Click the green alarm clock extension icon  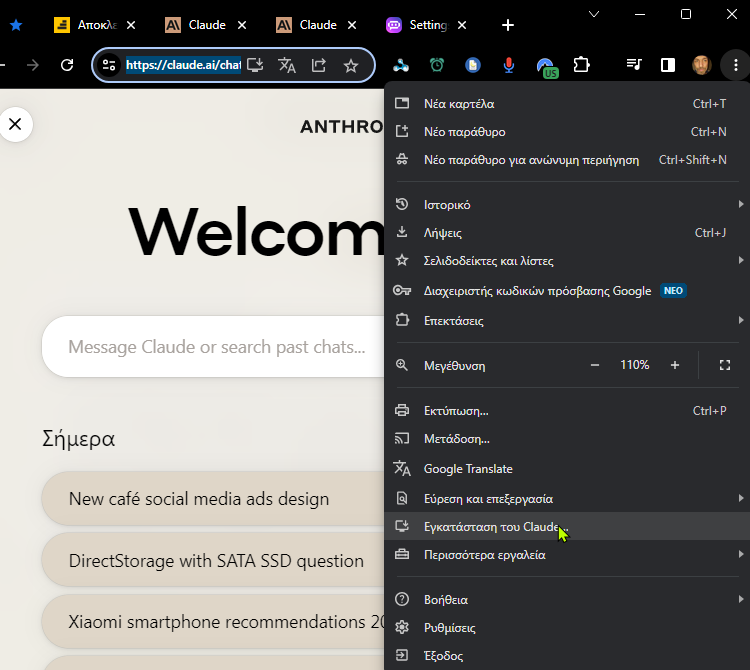pyautogui.click(x=437, y=65)
